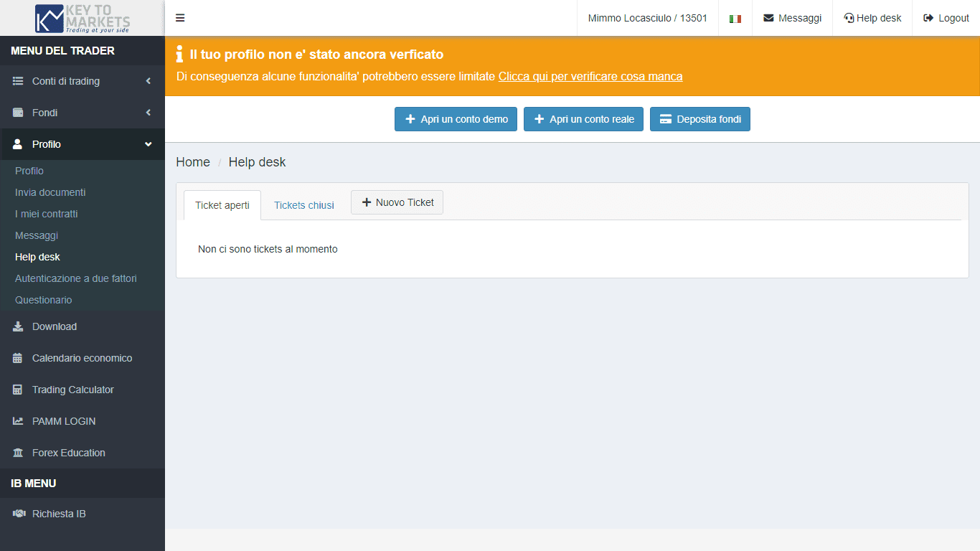Screen dimensions: 980x551
Task: Open Help desk from the top bar
Action: [x=872, y=18]
